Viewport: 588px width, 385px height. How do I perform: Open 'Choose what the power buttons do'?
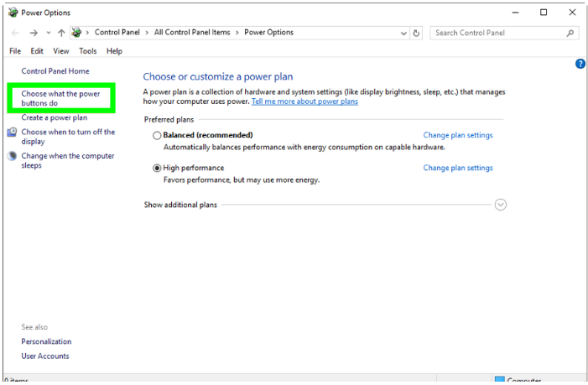point(60,99)
